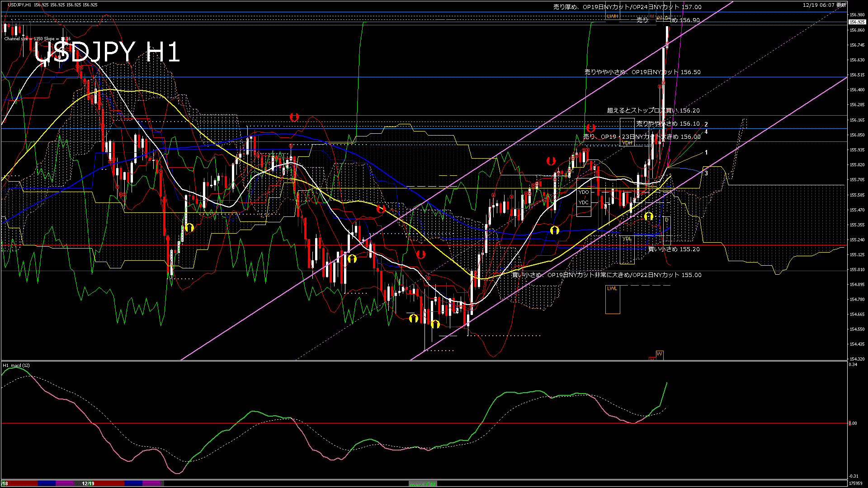Click the USDJPY H1 chart title
The image size is (868, 488).
tap(107, 52)
